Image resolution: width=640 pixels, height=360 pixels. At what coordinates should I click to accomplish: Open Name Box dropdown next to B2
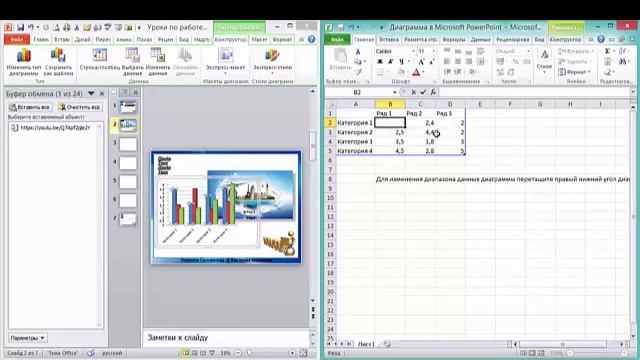point(395,92)
